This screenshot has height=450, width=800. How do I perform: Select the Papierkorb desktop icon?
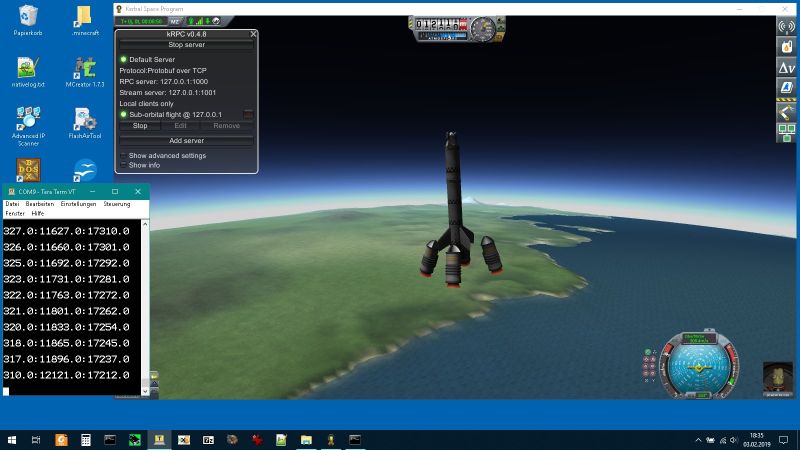coord(28,20)
